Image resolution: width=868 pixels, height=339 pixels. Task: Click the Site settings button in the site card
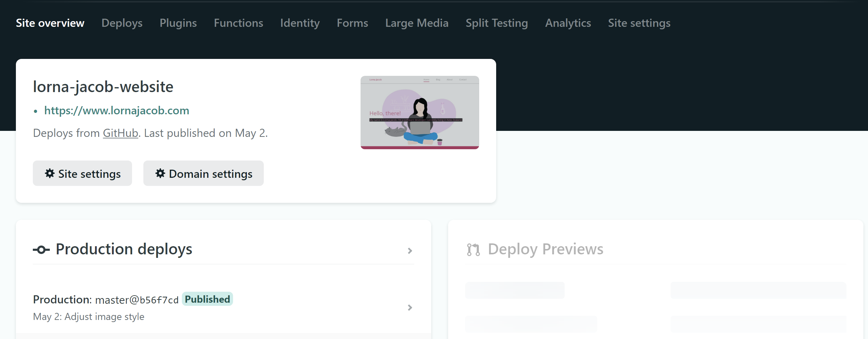pos(82,173)
